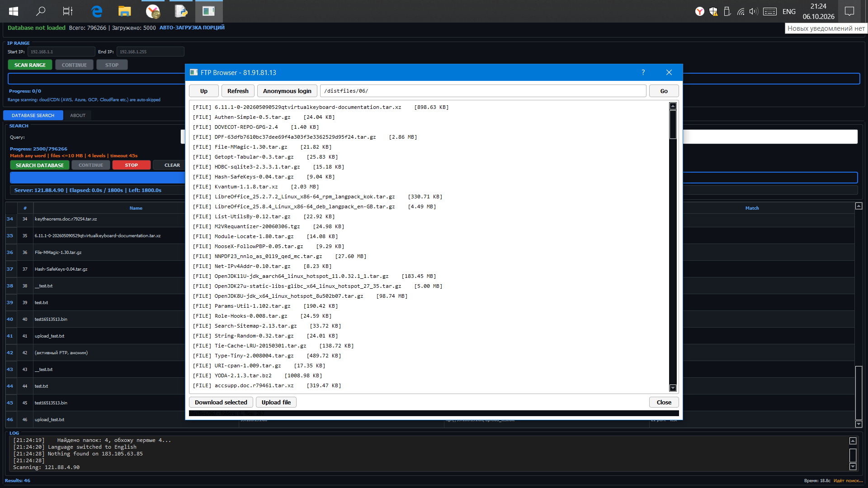Open the taskbar search magnifier
The width and height of the screenshot is (868, 488).
coord(41,11)
